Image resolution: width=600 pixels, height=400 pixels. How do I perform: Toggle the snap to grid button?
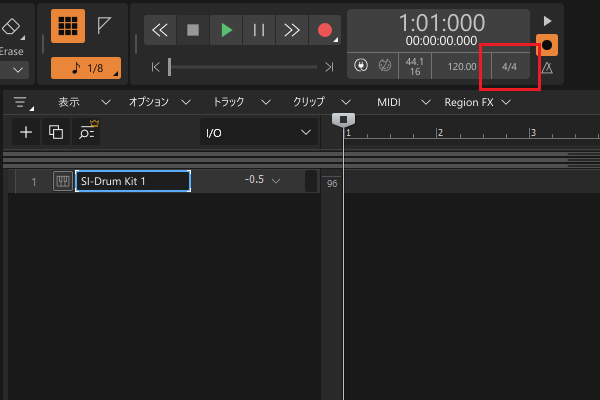click(x=68, y=29)
